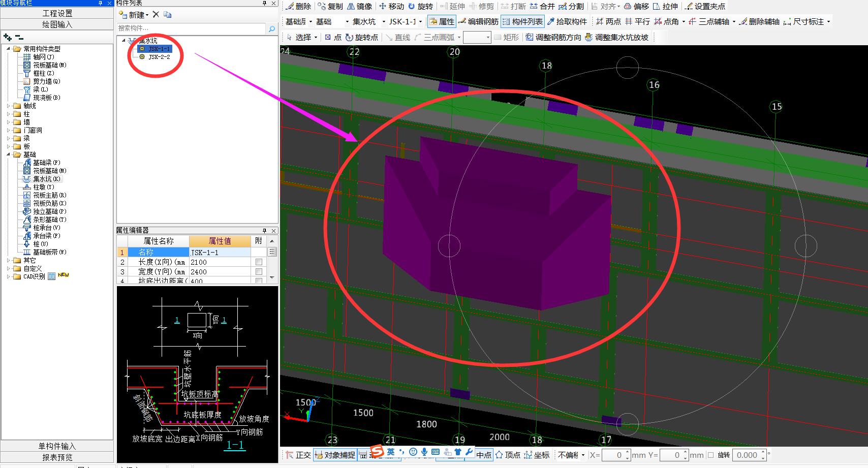Select 两点 (Two-point) auxiliary axis
Screen dimensions: 868x468
609,21
